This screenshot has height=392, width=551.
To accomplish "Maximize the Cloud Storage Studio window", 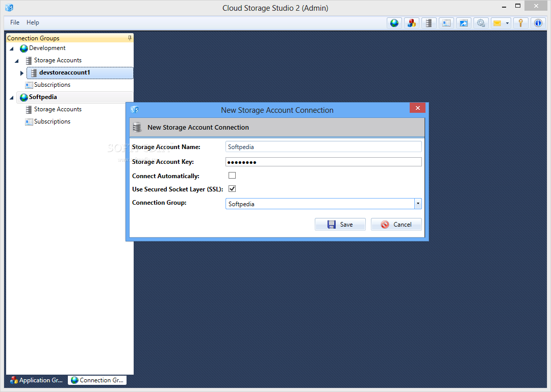I will pos(518,6).
